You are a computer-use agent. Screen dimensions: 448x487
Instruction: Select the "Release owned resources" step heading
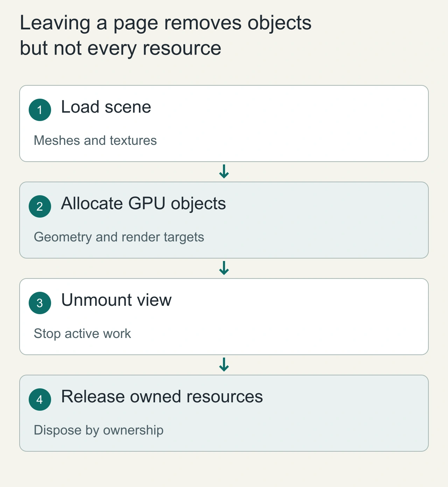tap(162, 396)
